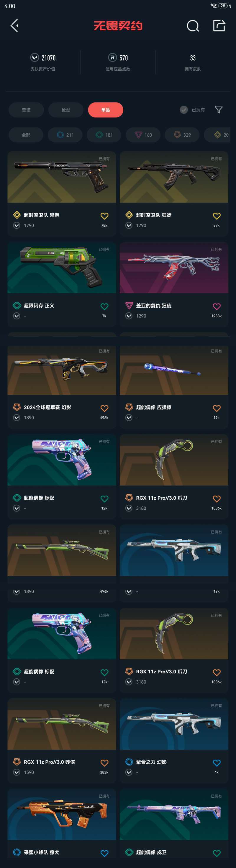
Task: Open search with the magnifier icon
Action: [193, 26]
